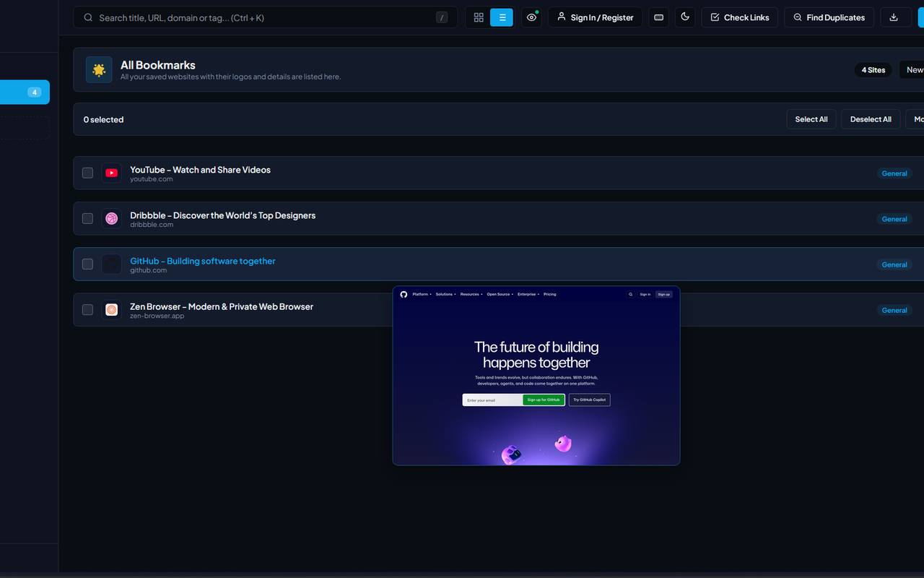Toggle the eye preview icon
Viewport: 924px width, 578px height.
[532, 17]
